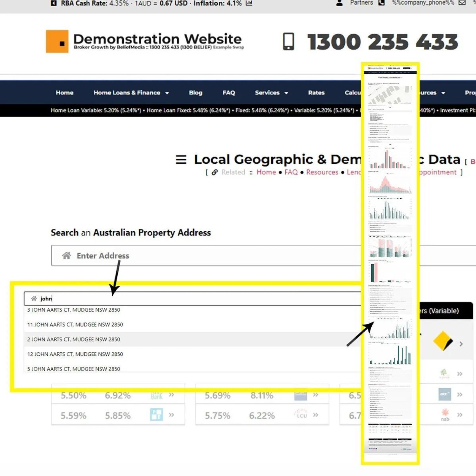Click chevron arrow next to LCU rate

tap(315, 415)
